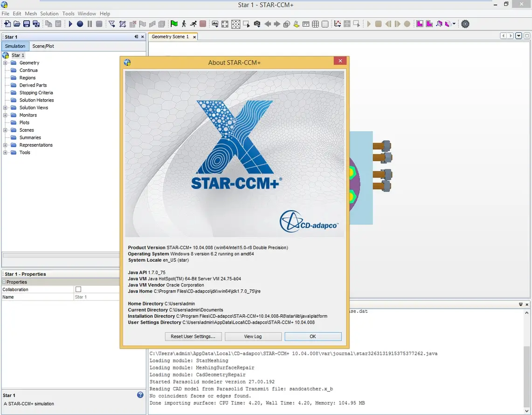Click the running-man Run icon
Screen dimensions: 532x415
tap(193, 24)
